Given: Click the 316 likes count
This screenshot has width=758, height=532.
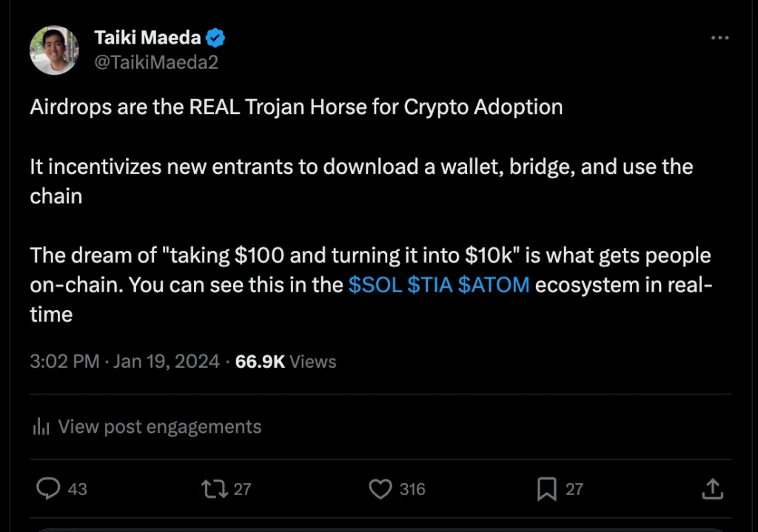Looking at the screenshot, I should (412, 489).
